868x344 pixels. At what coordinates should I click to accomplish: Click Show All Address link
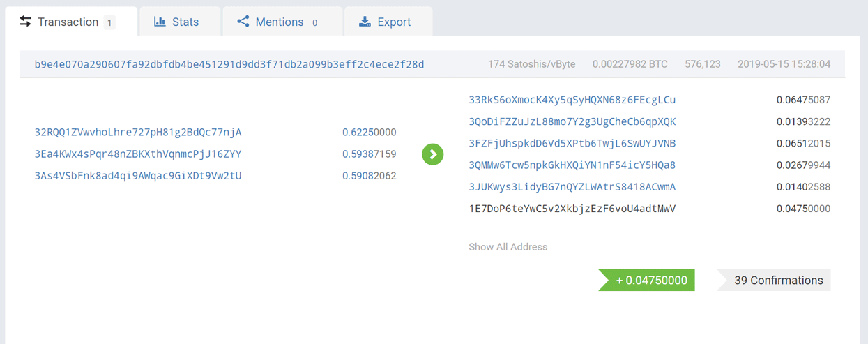(x=508, y=247)
